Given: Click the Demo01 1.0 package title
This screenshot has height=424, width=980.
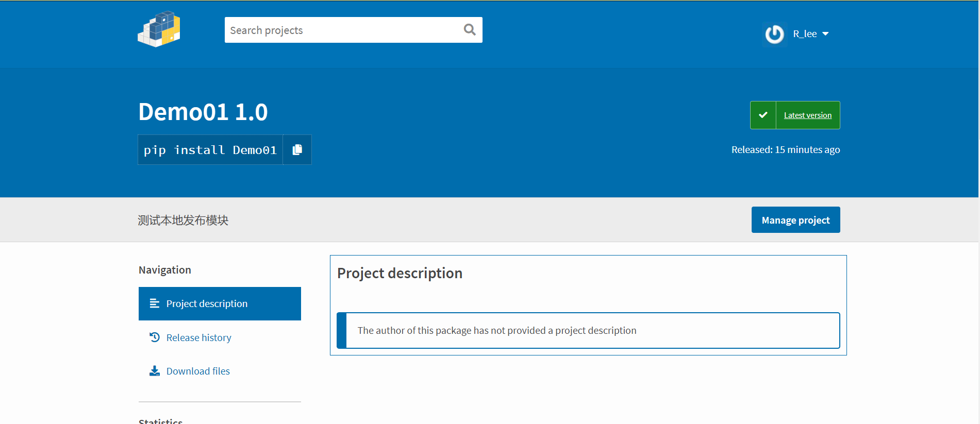Looking at the screenshot, I should (203, 112).
